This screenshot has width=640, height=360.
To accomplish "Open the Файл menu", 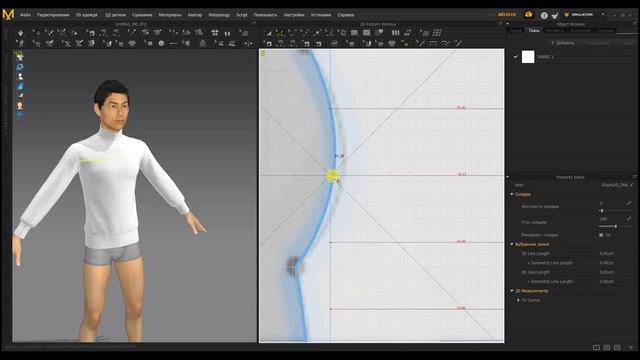I will 25,15.
